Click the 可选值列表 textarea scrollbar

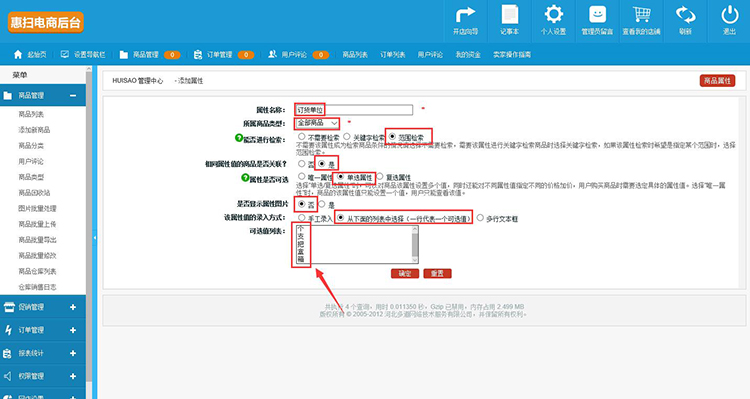pyautogui.click(x=415, y=244)
